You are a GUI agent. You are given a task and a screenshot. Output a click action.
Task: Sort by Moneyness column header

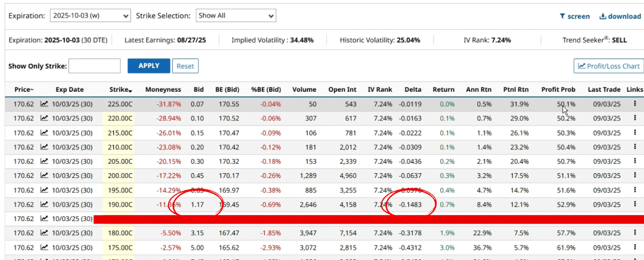click(x=163, y=89)
